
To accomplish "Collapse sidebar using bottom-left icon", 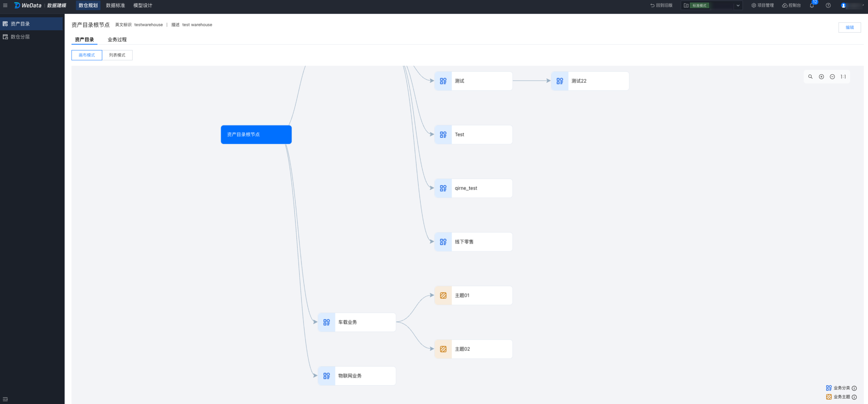I will (x=5, y=399).
